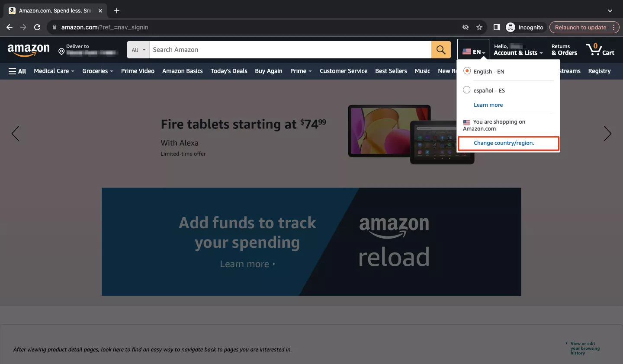The width and height of the screenshot is (623, 364).
Task: Focus the Search Amazon field
Action: click(290, 50)
